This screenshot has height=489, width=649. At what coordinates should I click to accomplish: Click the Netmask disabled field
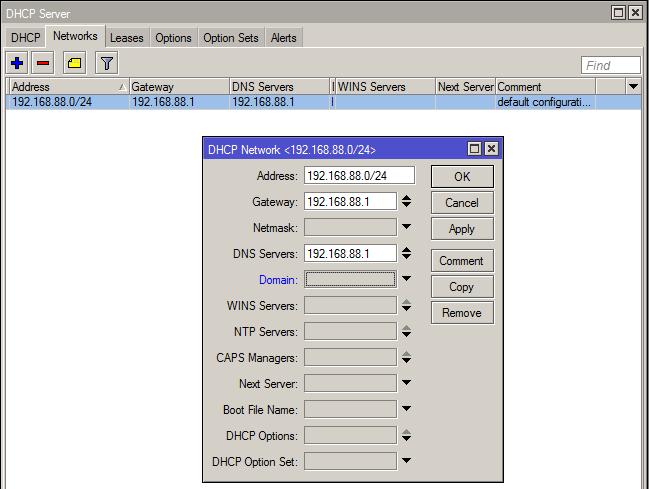pyautogui.click(x=350, y=227)
